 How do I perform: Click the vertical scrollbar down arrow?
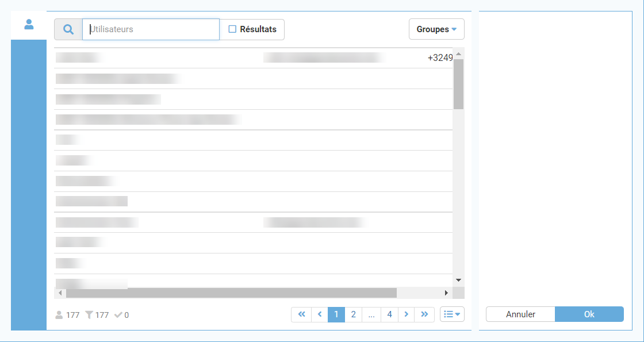pyautogui.click(x=458, y=280)
